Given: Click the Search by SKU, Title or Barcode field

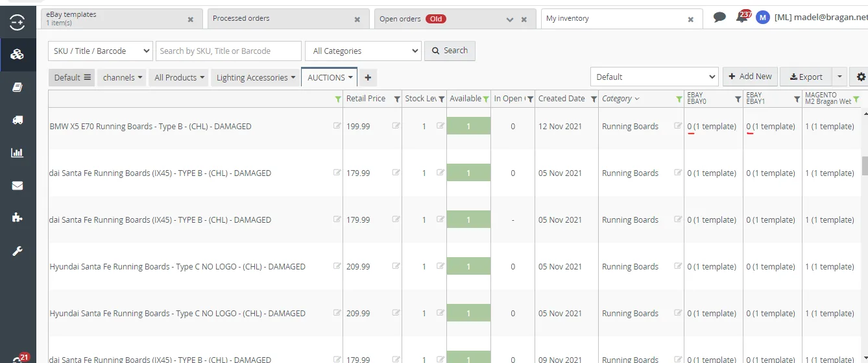Looking at the screenshot, I should (228, 51).
